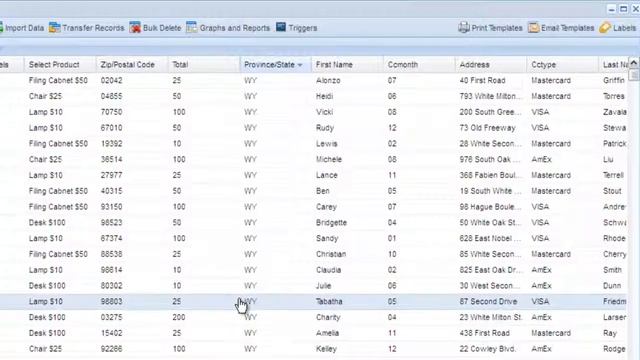Click address 73 Old Freeway
Viewport: 640px width, 360px height.
tap(487, 128)
